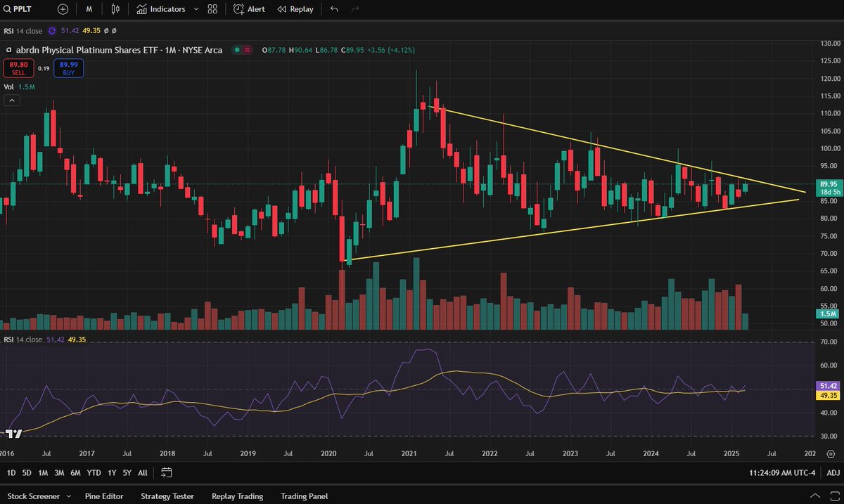Collapse the indicator legend chevron
This screenshot has width=844, height=504.
tap(13, 101)
